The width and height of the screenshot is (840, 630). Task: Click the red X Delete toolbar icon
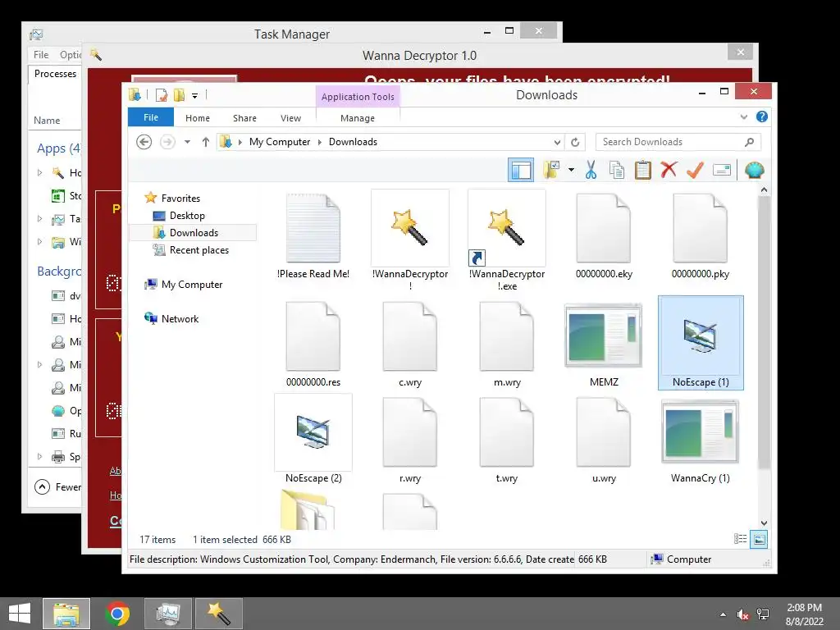(669, 170)
